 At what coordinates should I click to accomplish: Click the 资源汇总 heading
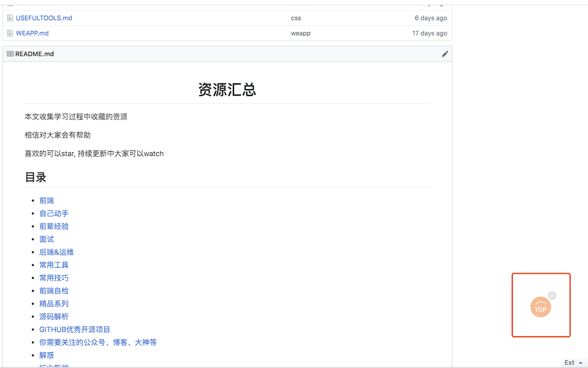[x=227, y=89]
